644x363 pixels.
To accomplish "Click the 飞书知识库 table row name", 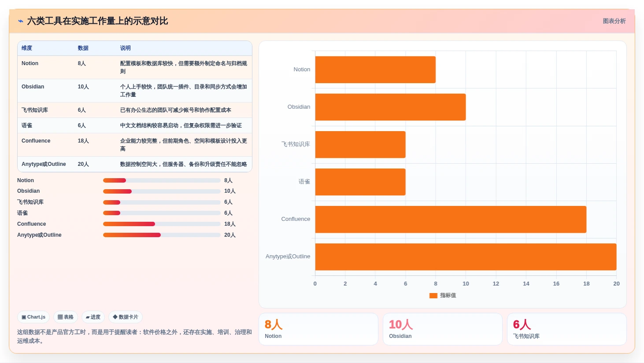I will (x=35, y=110).
